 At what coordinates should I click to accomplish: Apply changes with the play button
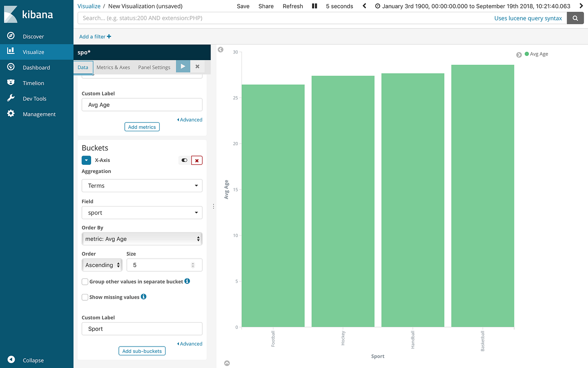coord(183,66)
